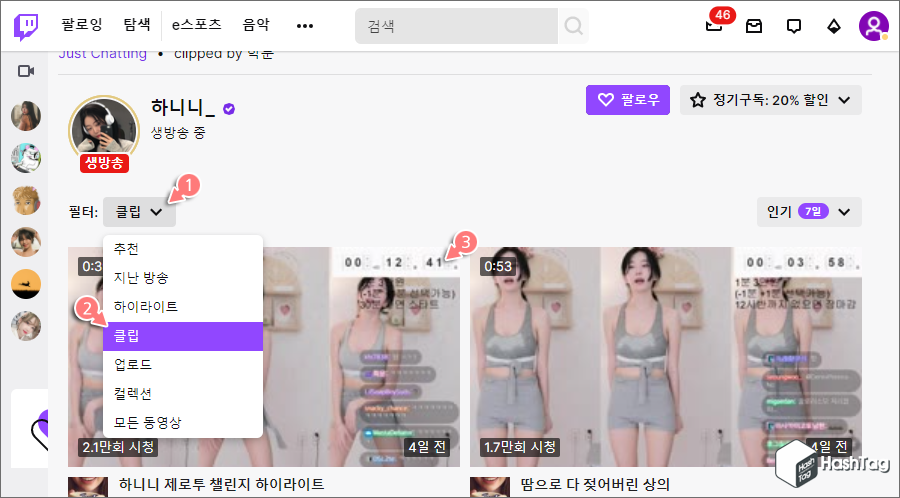Open 하니니_ channel name link
The width and height of the screenshot is (900, 498).
[x=183, y=107]
